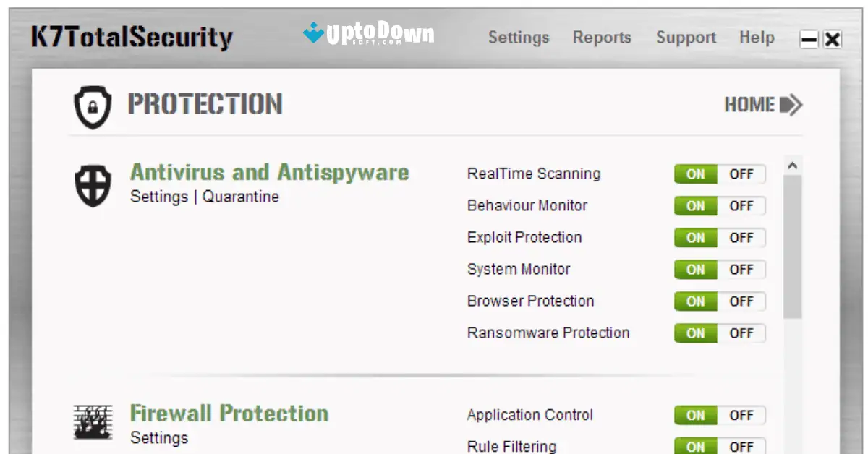Open the Reports menu
868x454 pixels.
point(602,37)
